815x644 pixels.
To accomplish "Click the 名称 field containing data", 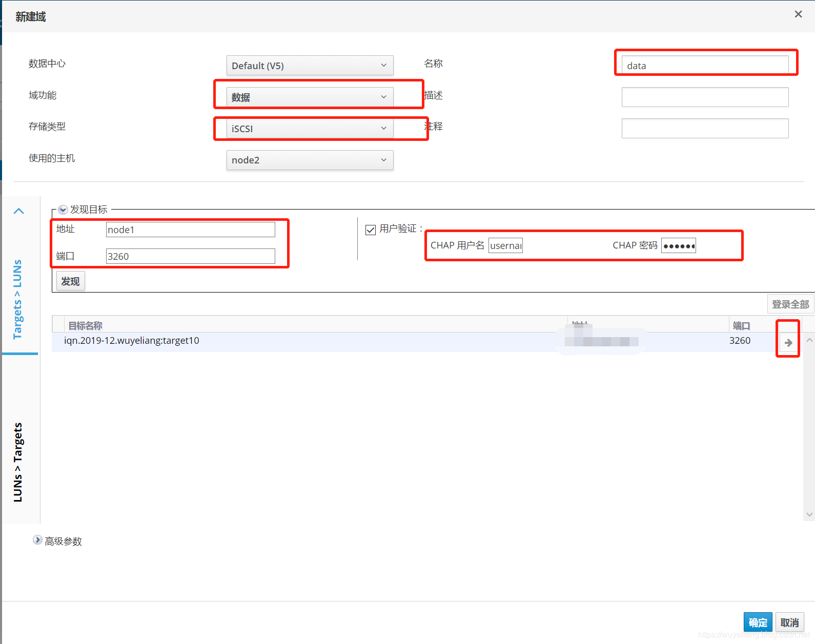I will tap(705, 66).
